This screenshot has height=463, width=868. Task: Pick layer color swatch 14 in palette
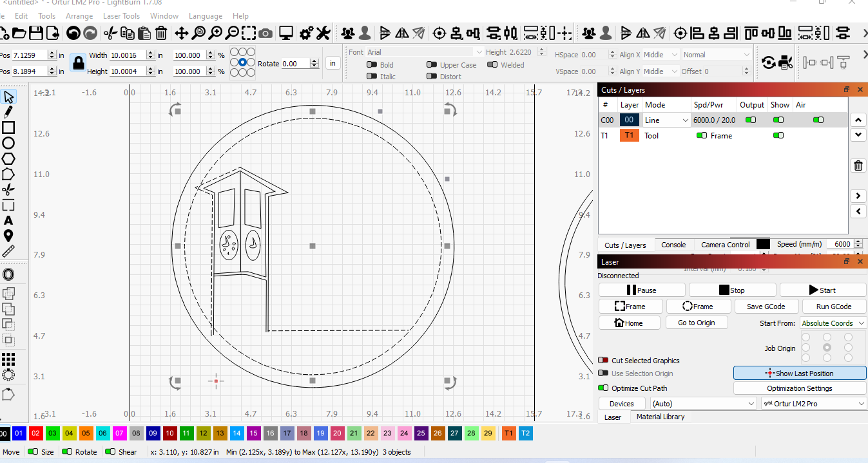236,433
